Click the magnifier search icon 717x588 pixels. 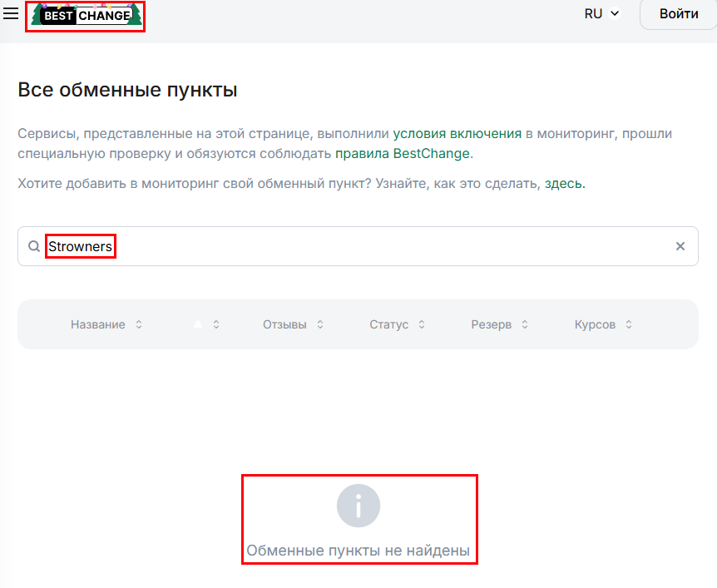click(x=33, y=246)
